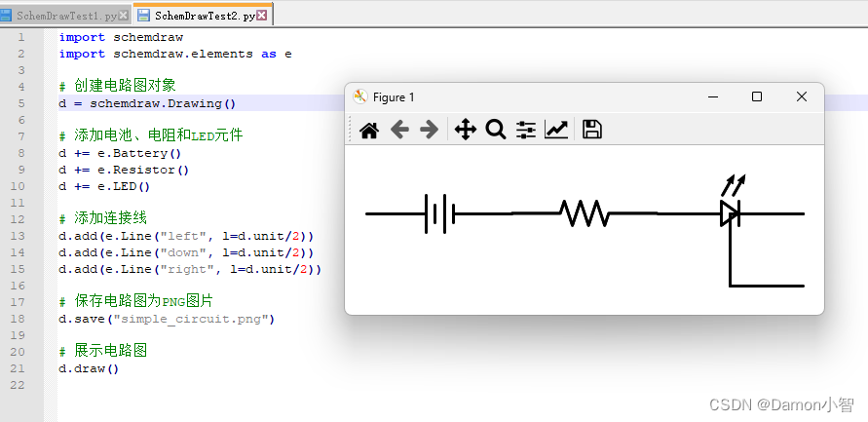Click the Home reset view icon
This screenshot has width=868, height=422.
(x=369, y=131)
